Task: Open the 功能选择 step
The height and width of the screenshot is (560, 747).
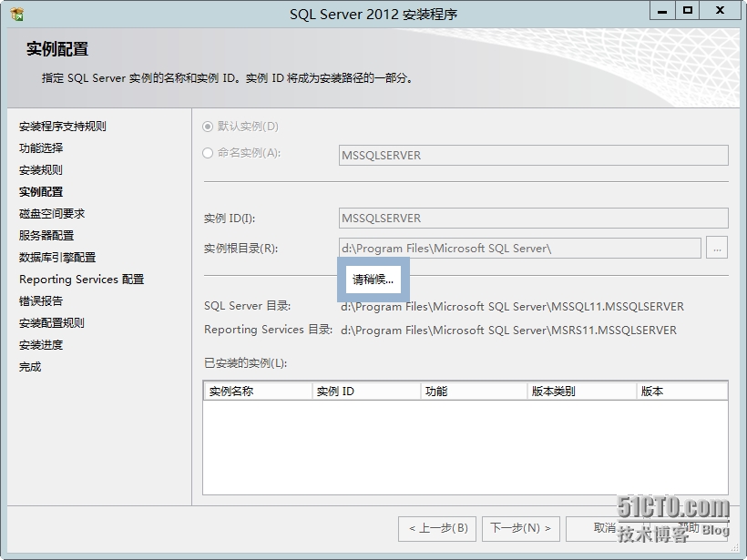Action: click(41, 148)
